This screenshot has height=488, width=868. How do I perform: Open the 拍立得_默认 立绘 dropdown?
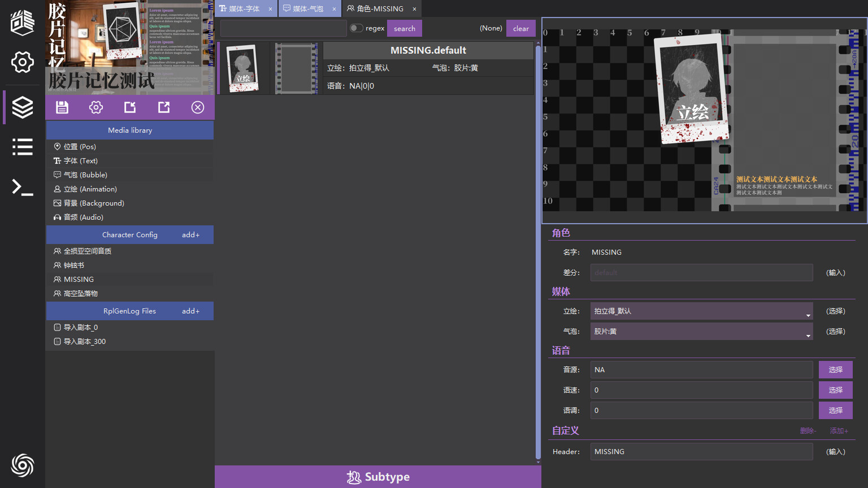[701, 311]
